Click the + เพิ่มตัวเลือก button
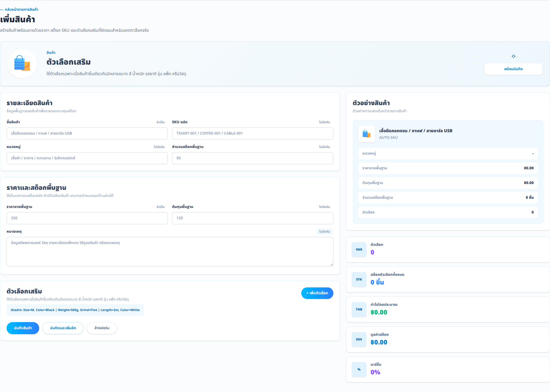The image size is (550, 392). [317, 293]
